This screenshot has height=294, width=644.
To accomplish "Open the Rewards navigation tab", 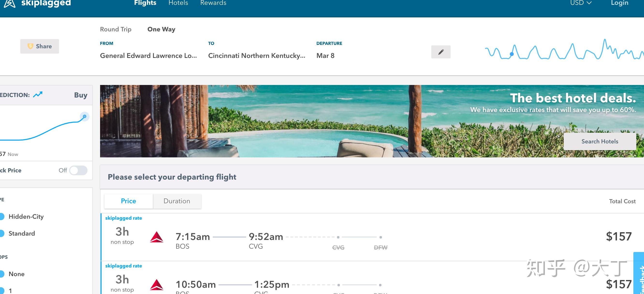I will tap(213, 3).
